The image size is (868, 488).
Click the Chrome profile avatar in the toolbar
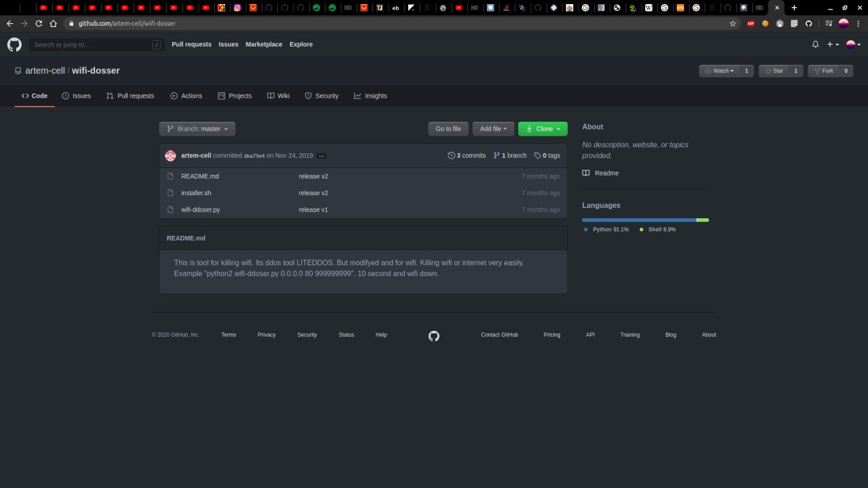pos(844,23)
